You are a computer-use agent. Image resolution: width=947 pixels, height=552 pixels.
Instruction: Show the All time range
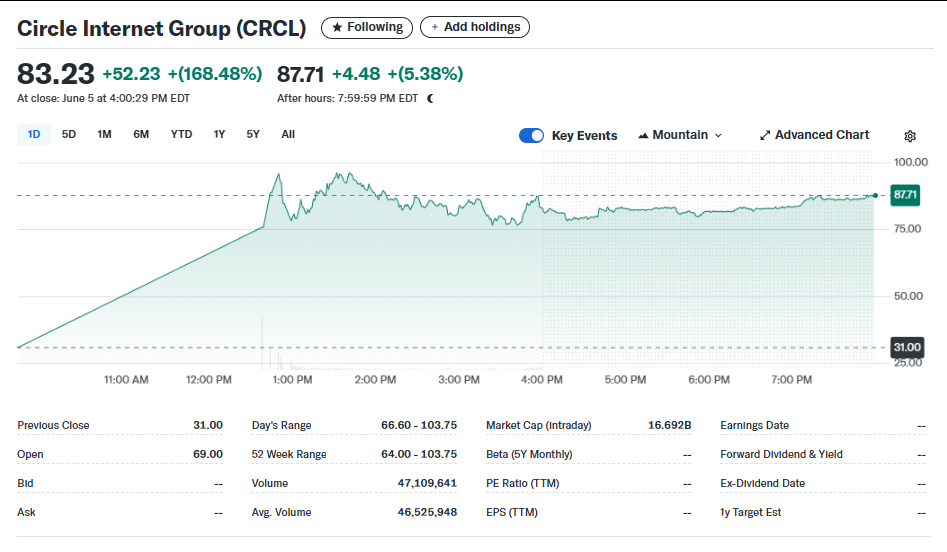tap(288, 134)
